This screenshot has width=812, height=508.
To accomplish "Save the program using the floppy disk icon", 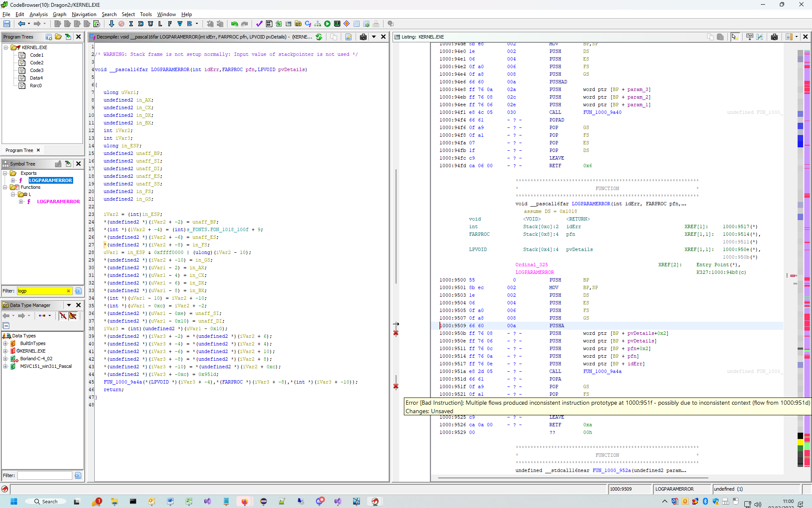I will pyautogui.click(x=7, y=24).
